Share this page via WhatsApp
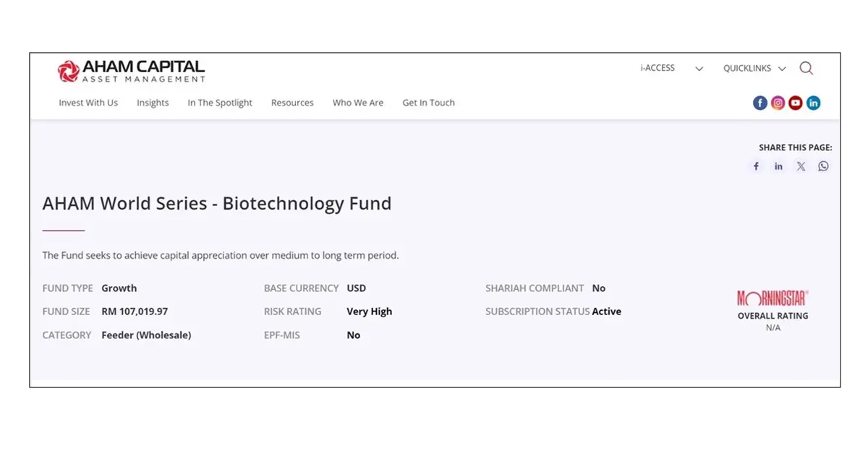Image resolution: width=868 pixels, height=451 pixels. tap(823, 166)
